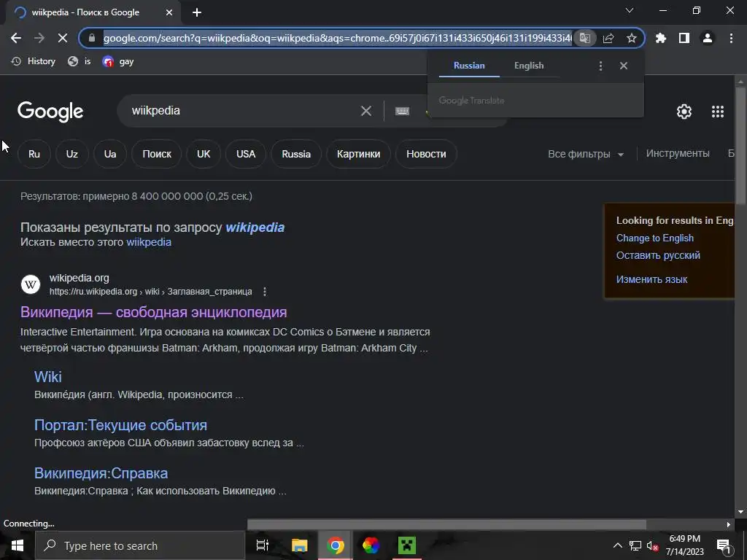This screenshot has height=560, width=747.
Task: Select Russian tab in translate popup
Action: (469, 66)
